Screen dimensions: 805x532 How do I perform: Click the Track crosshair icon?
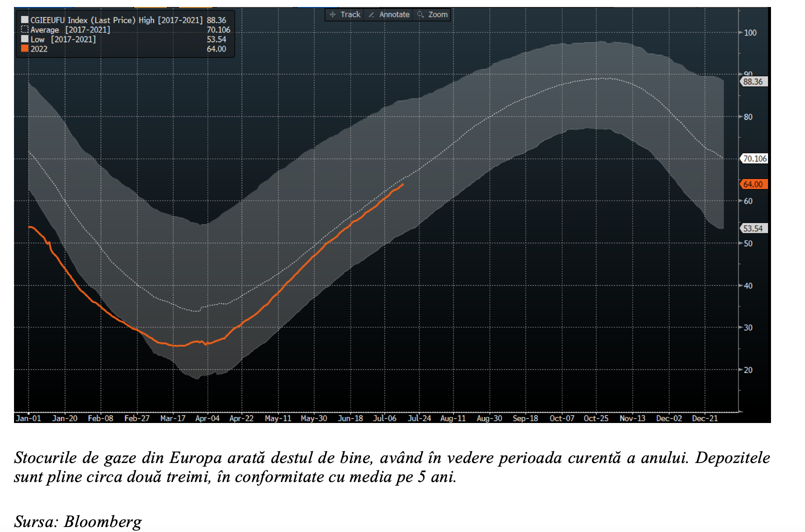pyautogui.click(x=332, y=14)
